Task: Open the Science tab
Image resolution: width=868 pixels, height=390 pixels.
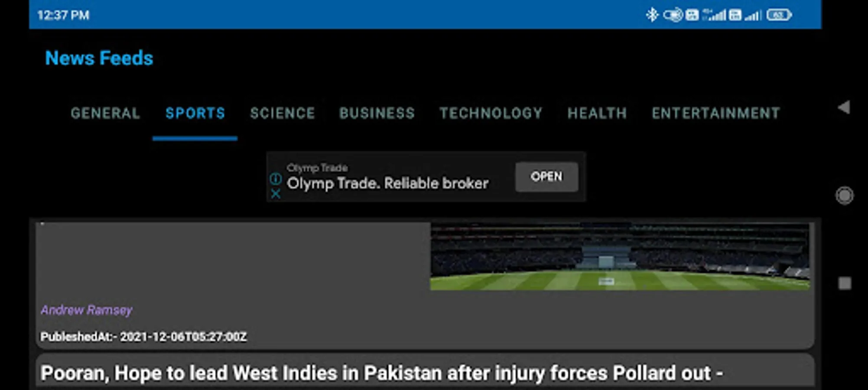Action: [x=282, y=114]
